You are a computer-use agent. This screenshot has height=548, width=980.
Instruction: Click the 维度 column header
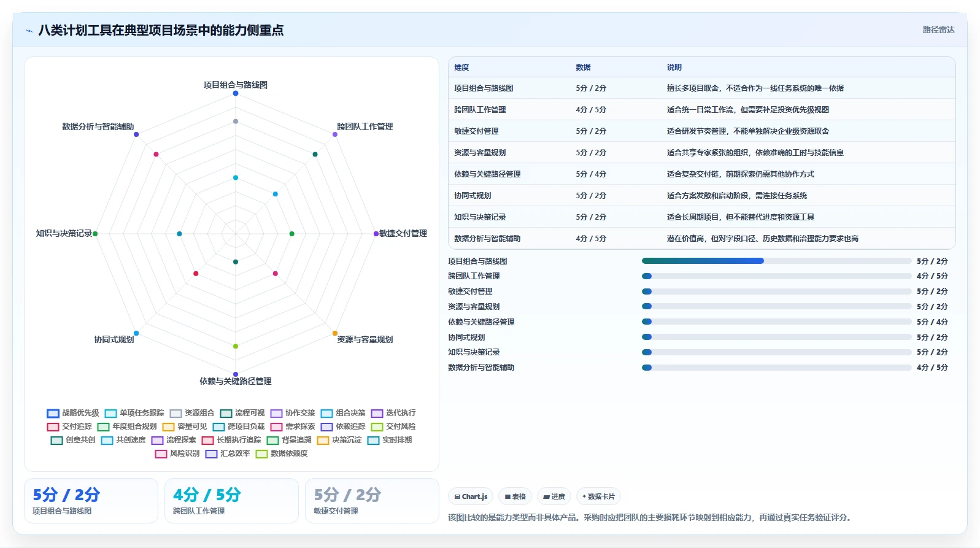point(461,68)
